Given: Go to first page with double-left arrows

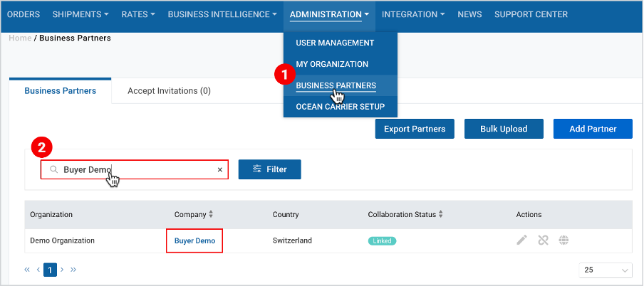Looking at the screenshot, I should tap(27, 270).
